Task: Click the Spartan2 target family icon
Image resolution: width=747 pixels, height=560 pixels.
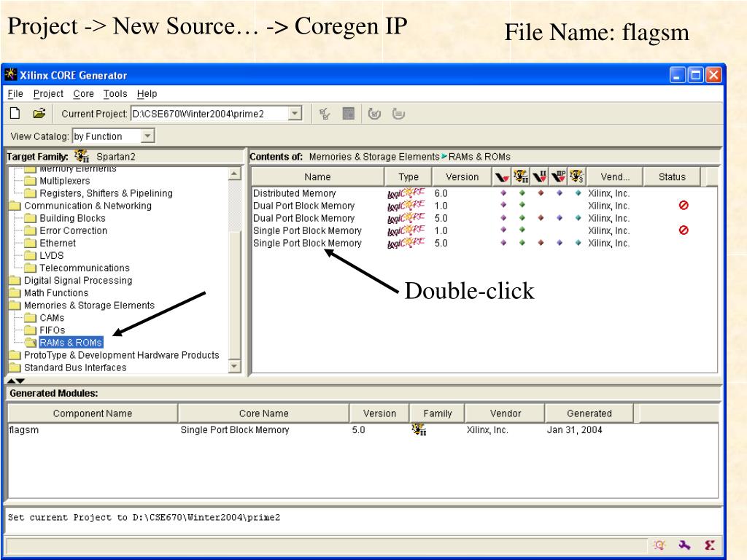Action: click(82, 156)
